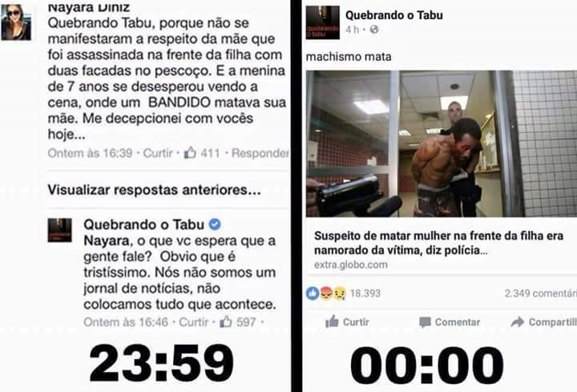Click Curtir under Nayara's comment
Image resolution: width=577 pixels, height=392 pixels.
click(x=158, y=153)
